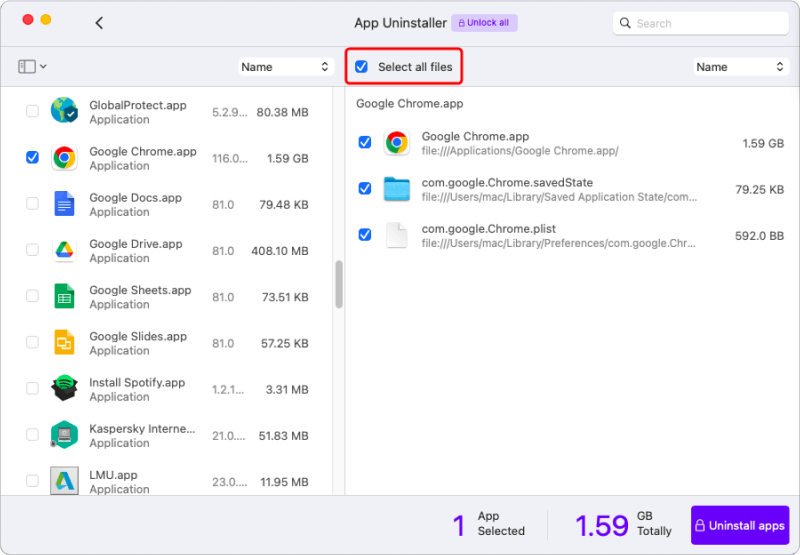
Task: Uncheck com.google.Chrome.plist checkbox
Action: pos(365,235)
